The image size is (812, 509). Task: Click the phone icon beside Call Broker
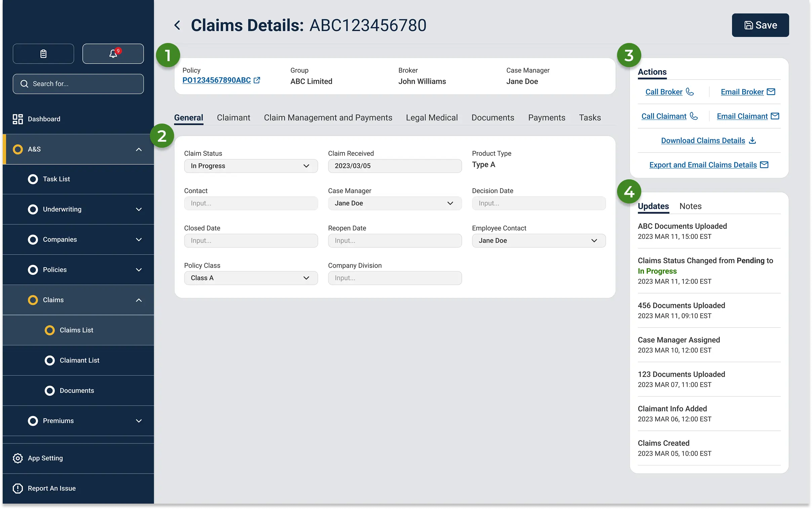pyautogui.click(x=690, y=92)
